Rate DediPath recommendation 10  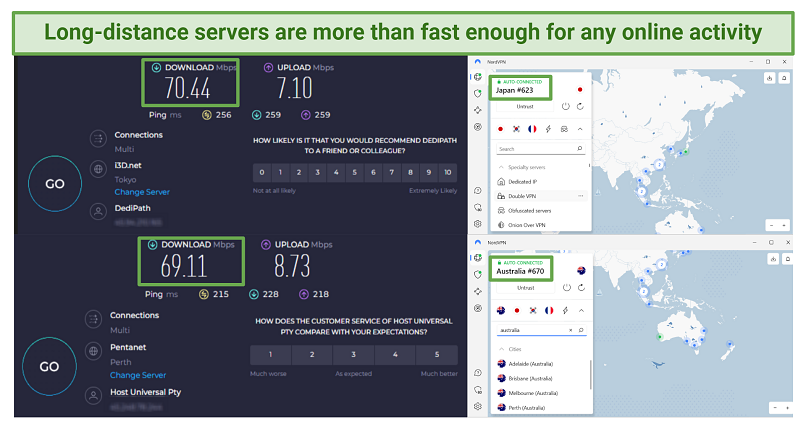pos(448,172)
